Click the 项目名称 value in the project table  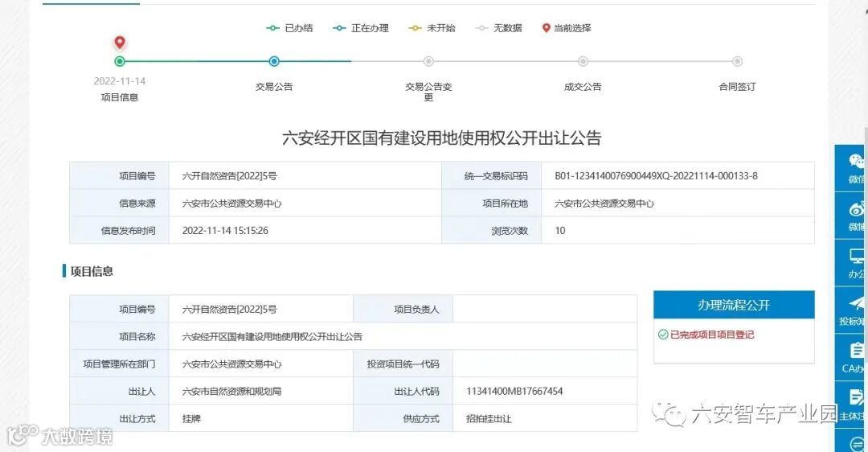pos(272,336)
